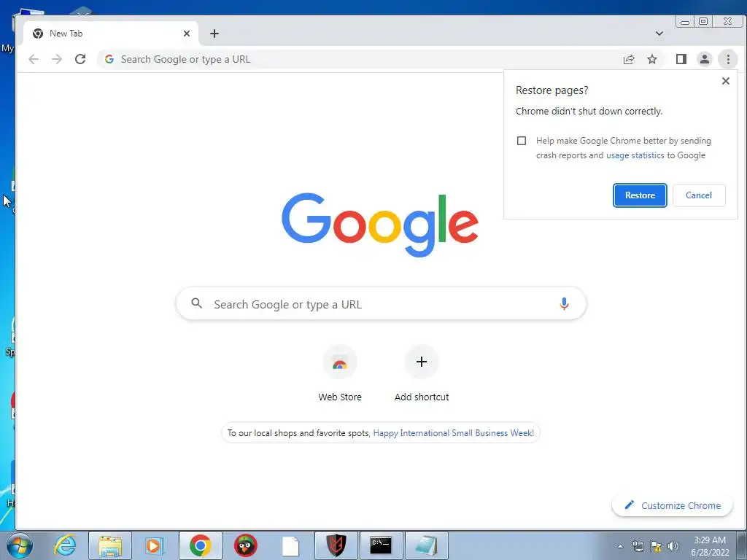
Task: Open the red shield app in taskbar
Action: coord(336,545)
